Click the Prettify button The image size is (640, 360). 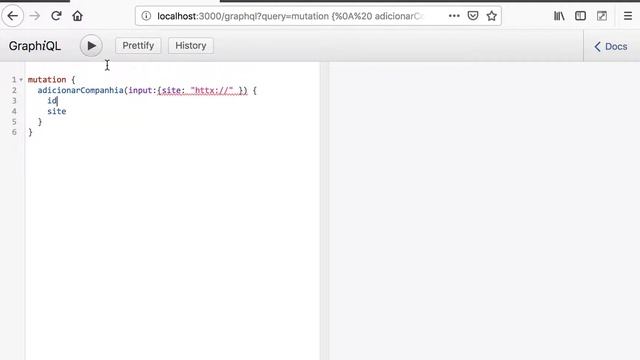pos(138,46)
